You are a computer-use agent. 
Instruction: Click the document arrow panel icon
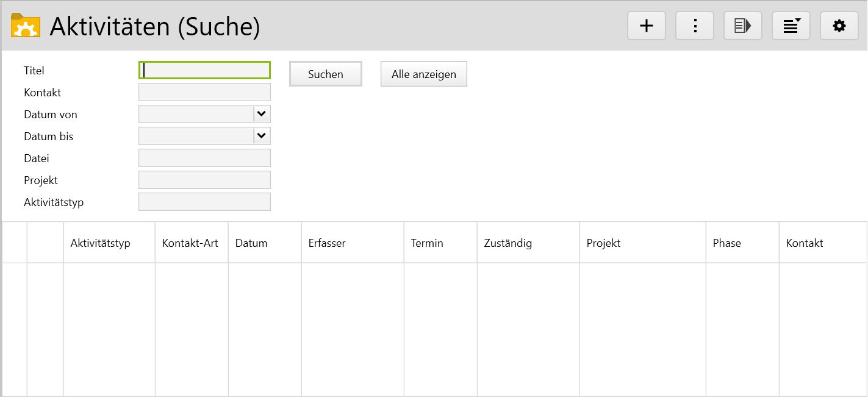[742, 26]
